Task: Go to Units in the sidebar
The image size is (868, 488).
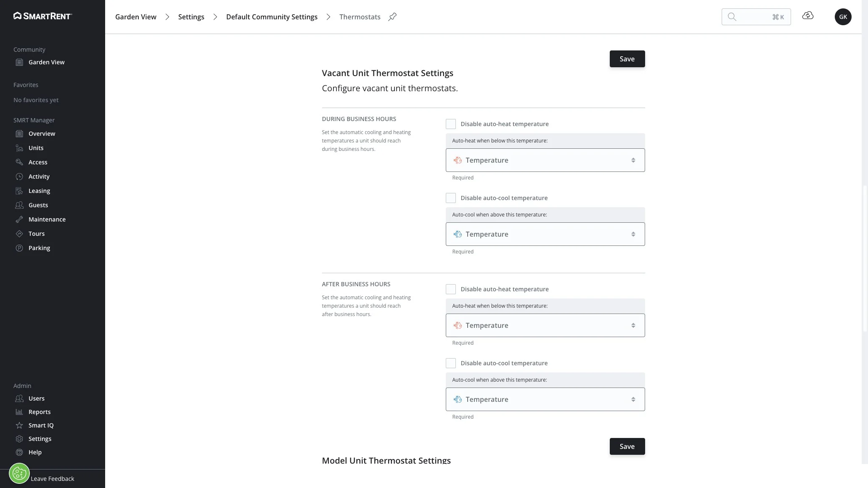Action: (x=36, y=148)
